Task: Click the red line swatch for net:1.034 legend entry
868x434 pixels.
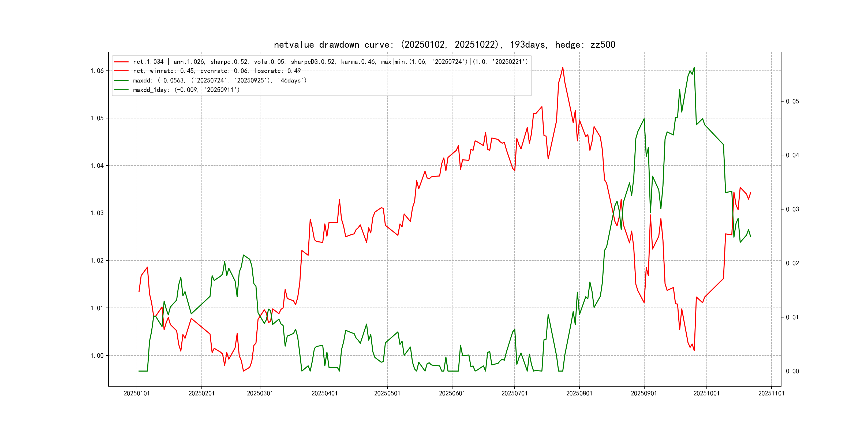Action: point(121,62)
